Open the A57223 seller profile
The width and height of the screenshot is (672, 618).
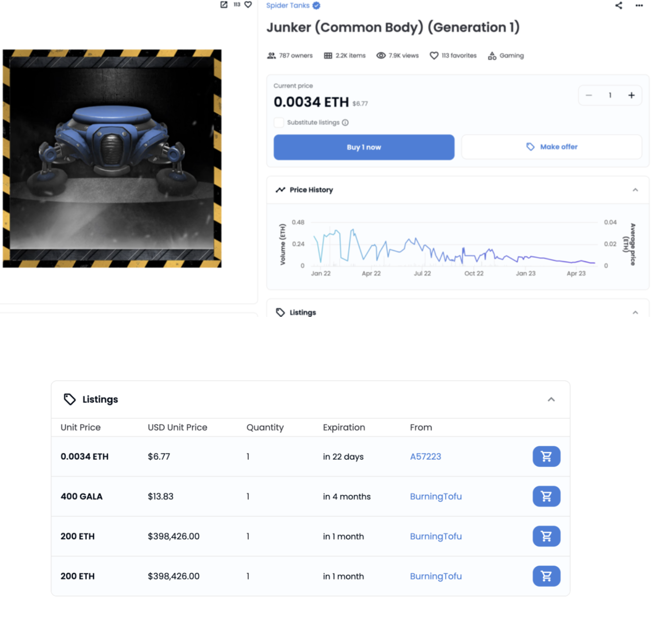425,457
